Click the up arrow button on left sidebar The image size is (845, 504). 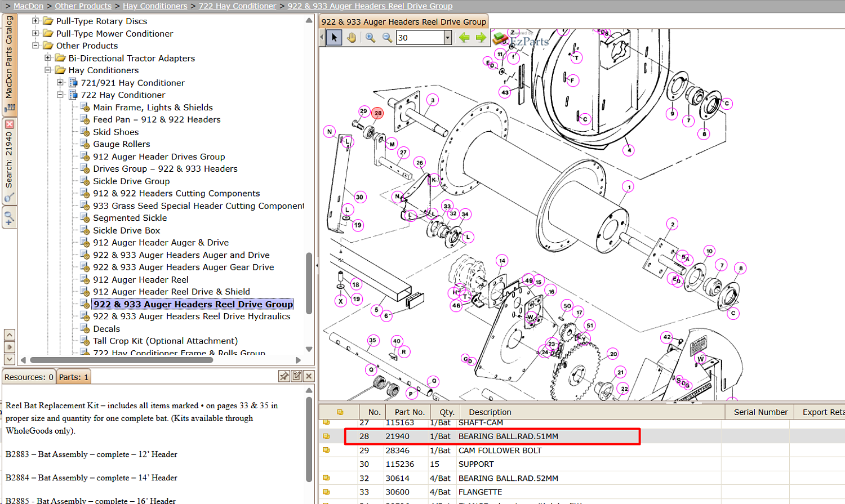[x=9, y=335]
